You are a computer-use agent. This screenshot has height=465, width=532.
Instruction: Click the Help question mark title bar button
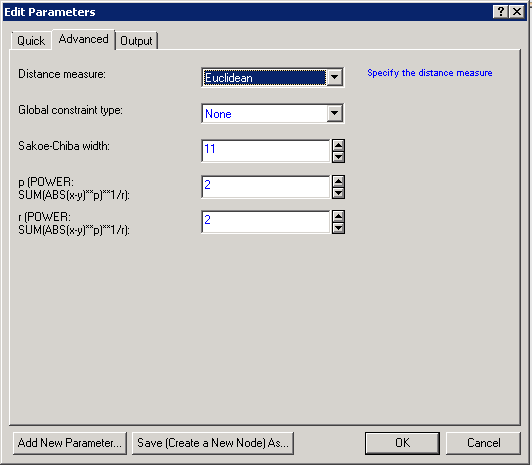(500, 12)
